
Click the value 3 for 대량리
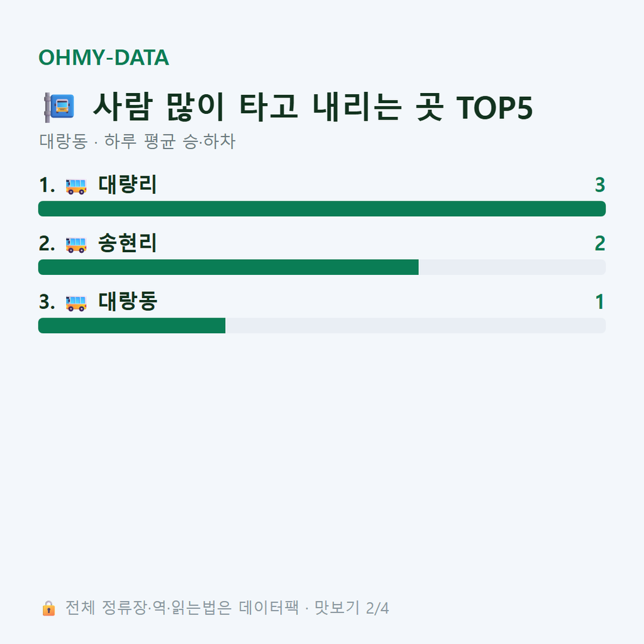pyautogui.click(x=600, y=185)
